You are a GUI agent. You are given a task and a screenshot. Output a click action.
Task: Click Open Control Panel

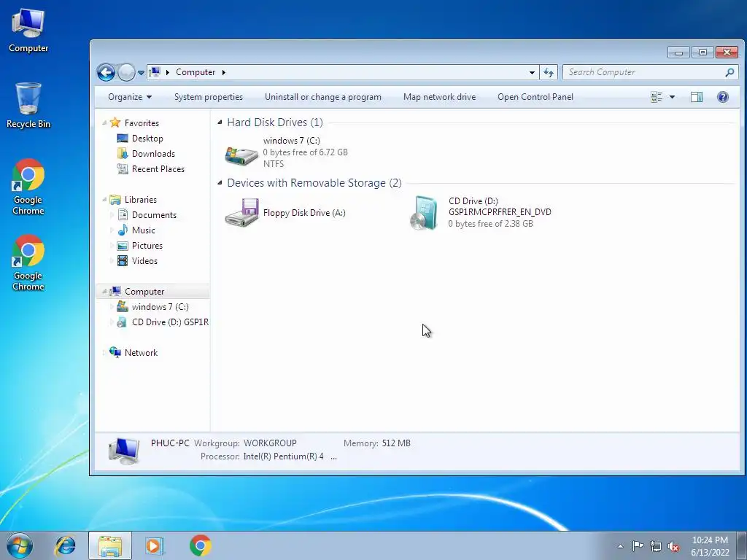pyautogui.click(x=535, y=97)
